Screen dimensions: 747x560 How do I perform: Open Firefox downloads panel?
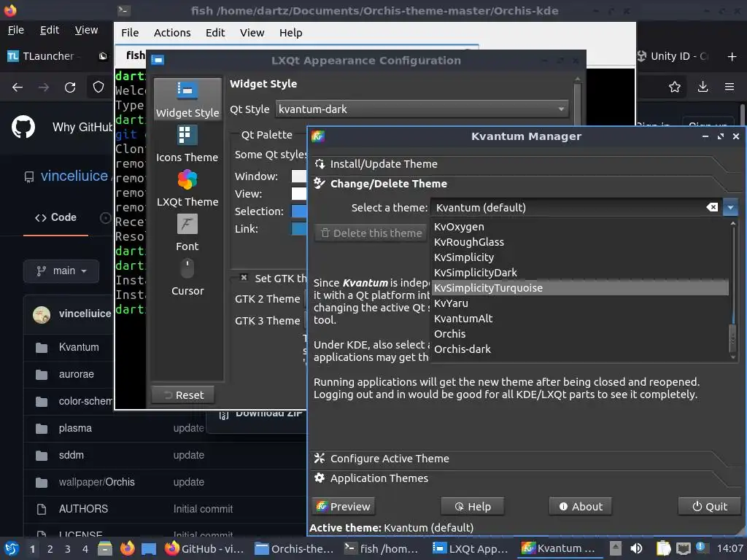703,87
